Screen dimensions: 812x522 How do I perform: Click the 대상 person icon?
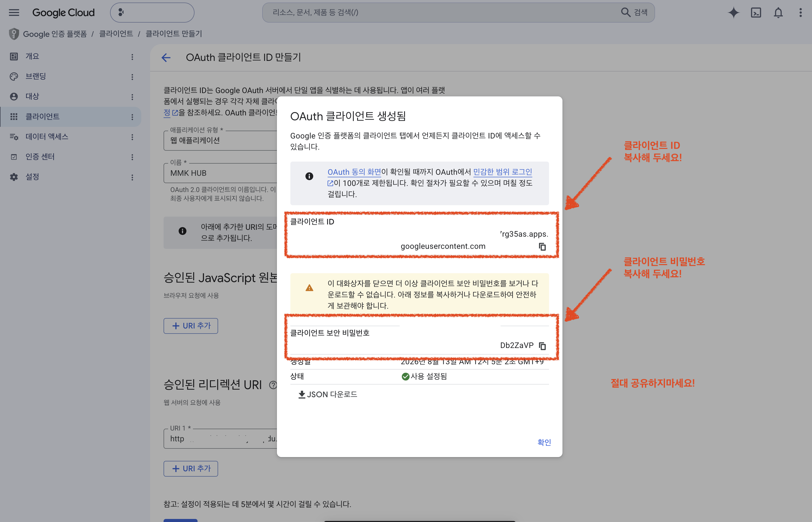[x=13, y=96]
